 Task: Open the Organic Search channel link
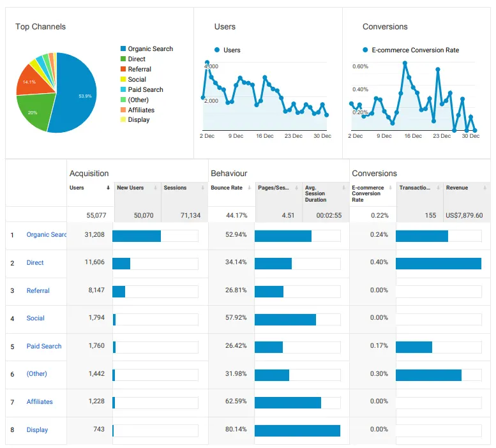click(47, 235)
